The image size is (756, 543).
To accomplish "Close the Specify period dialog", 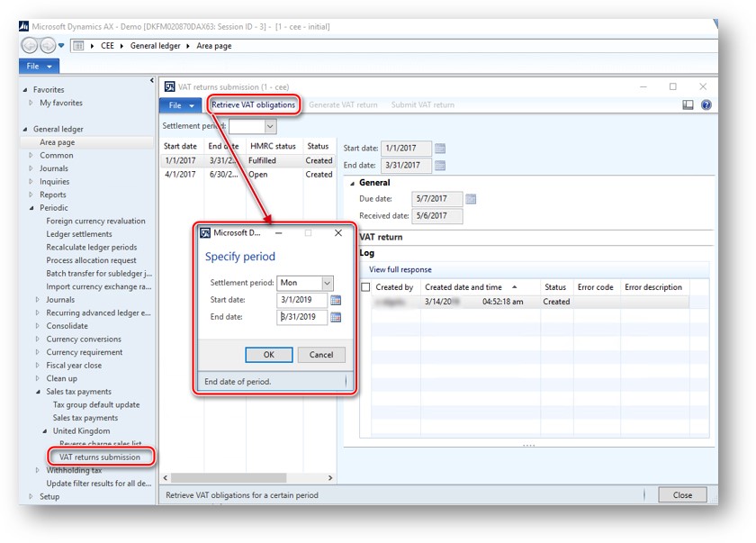I will [x=338, y=233].
